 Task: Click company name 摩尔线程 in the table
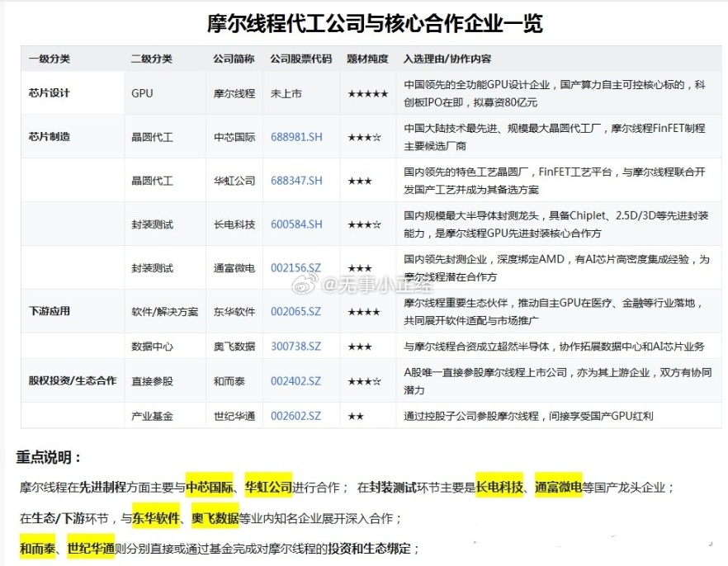click(x=234, y=94)
